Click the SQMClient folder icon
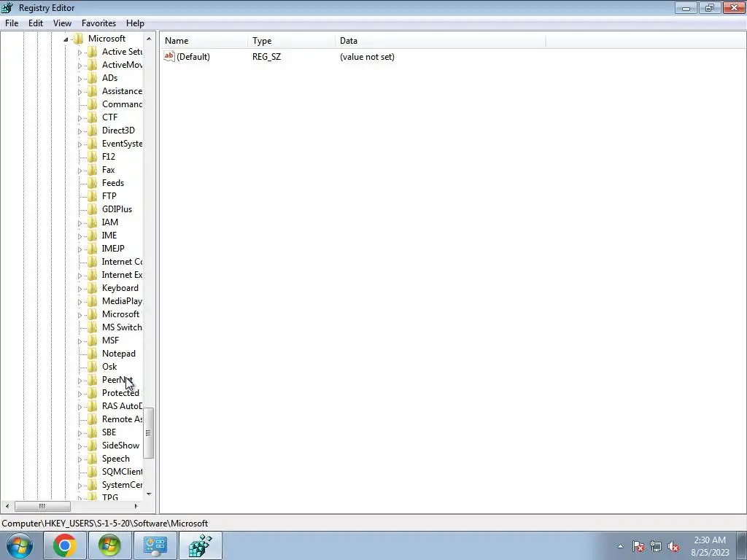Viewport: 747px width, 560px height. [93, 472]
